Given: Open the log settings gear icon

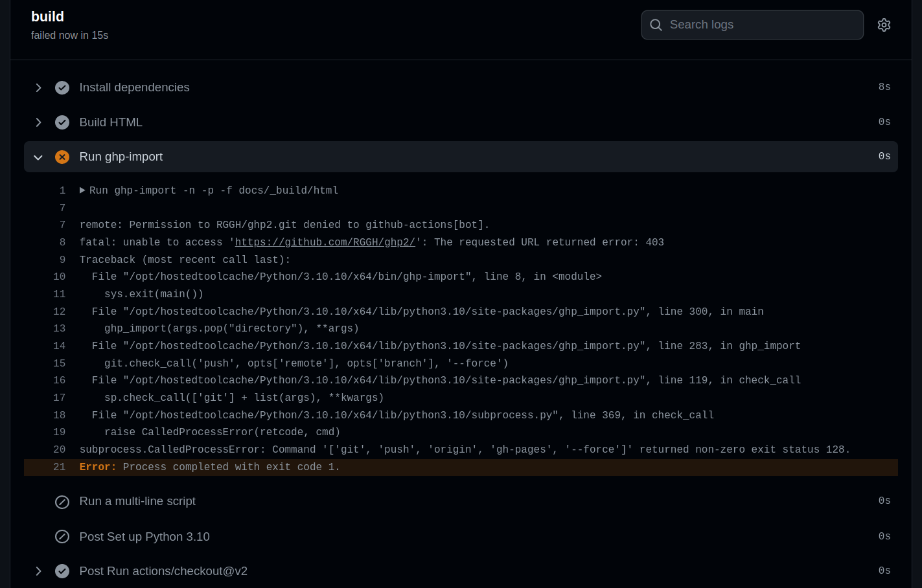Looking at the screenshot, I should click(884, 25).
